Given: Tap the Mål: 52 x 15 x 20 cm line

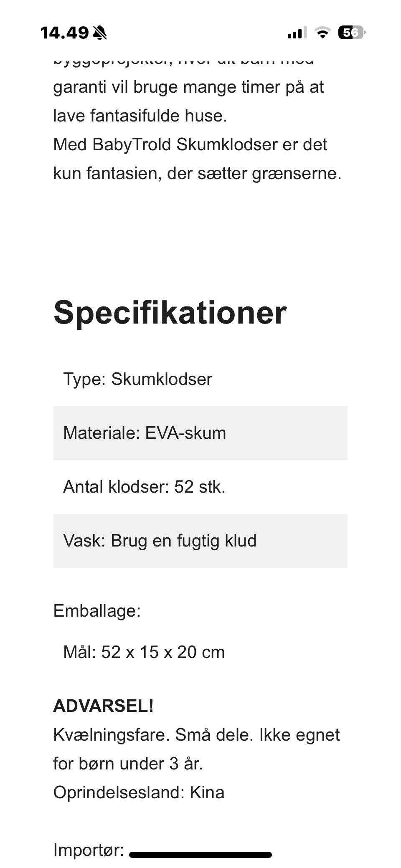Looking at the screenshot, I should (144, 652).
